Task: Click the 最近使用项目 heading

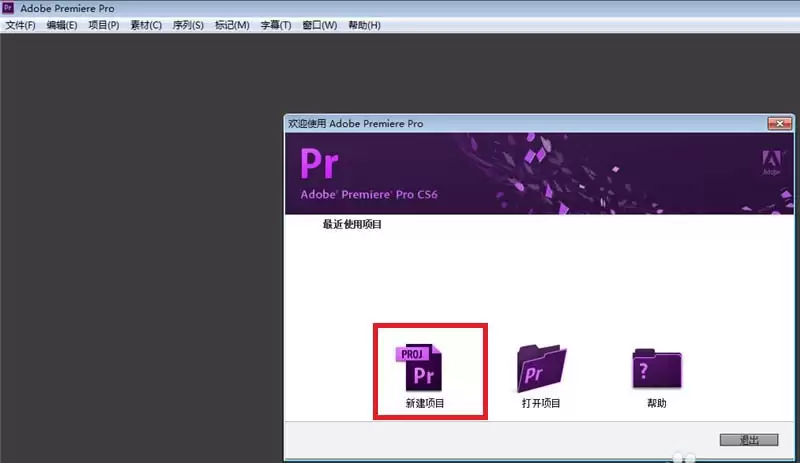Action: pos(352,224)
